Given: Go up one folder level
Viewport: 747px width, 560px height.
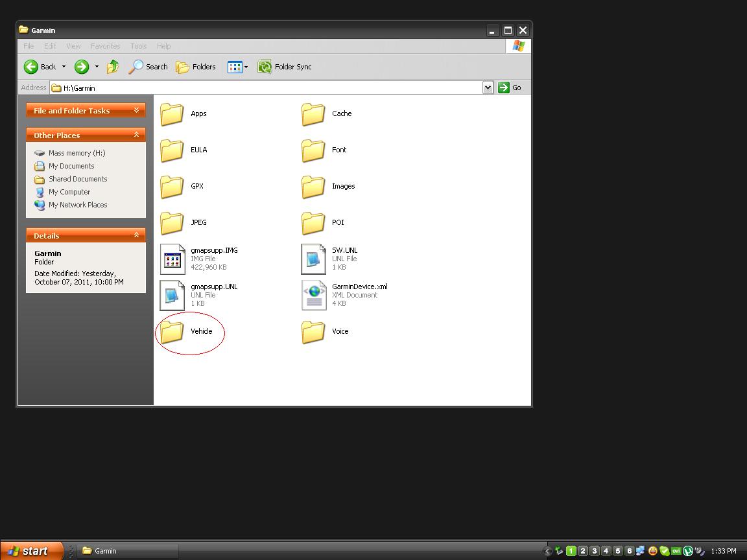Looking at the screenshot, I should click(x=113, y=67).
